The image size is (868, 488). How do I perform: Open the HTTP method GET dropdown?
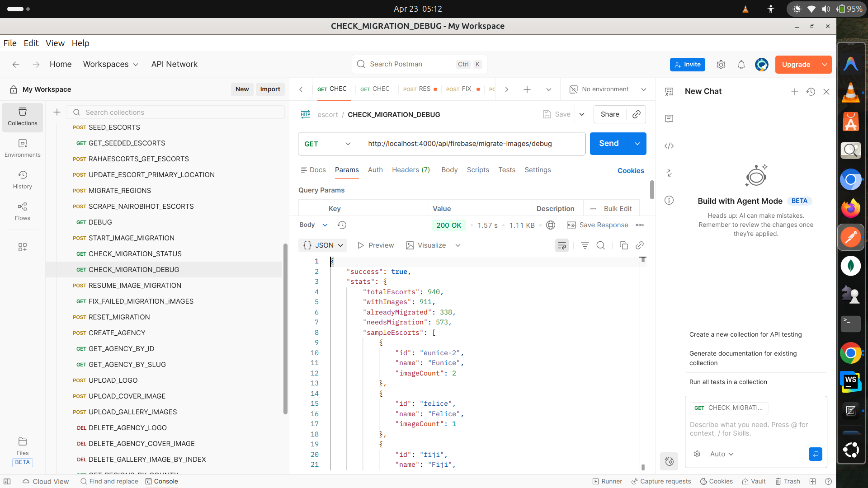pyautogui.click(x=328, y=144)
